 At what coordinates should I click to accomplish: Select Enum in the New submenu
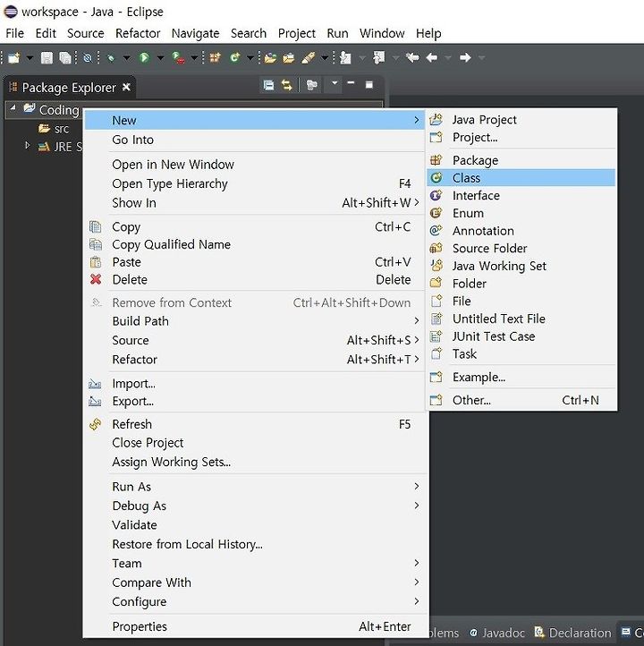pos(521,213)
